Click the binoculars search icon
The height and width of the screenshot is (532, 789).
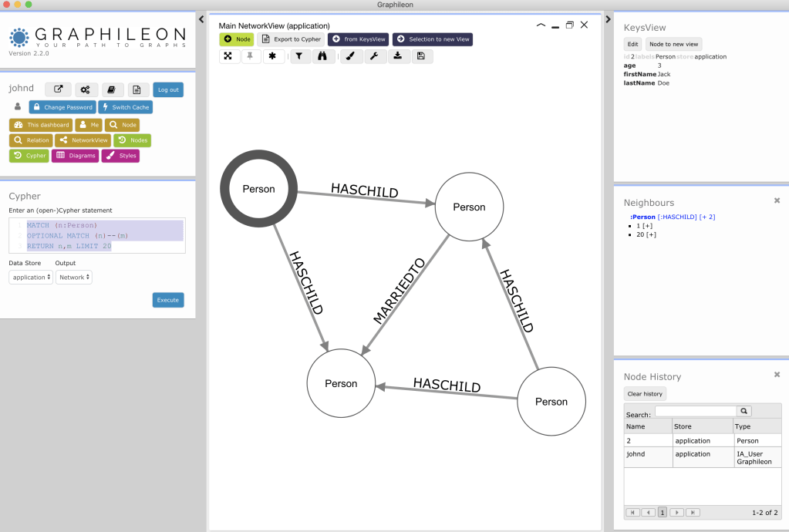point(324,56)
